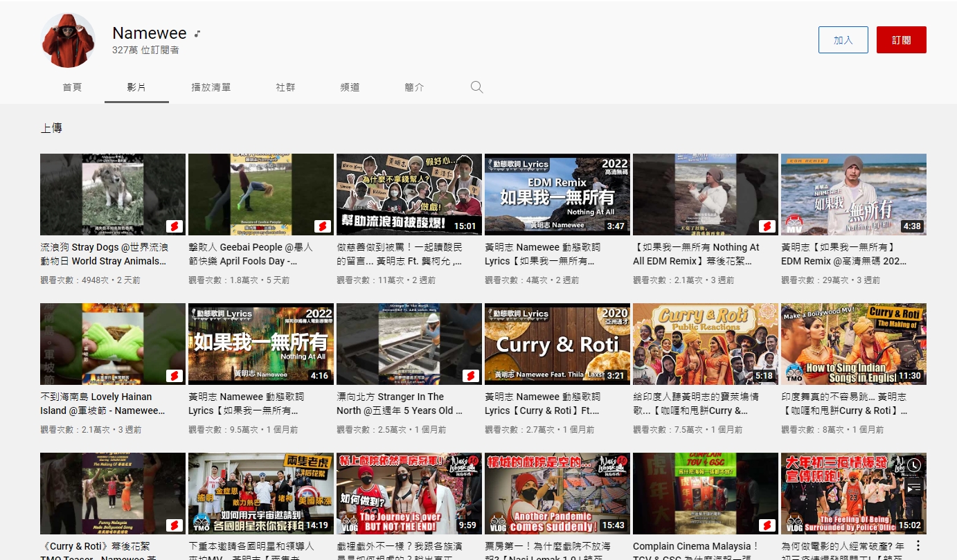Click the Namewee channel avatar
Viewport: 957px width, 560px height.
click(68, 40)
